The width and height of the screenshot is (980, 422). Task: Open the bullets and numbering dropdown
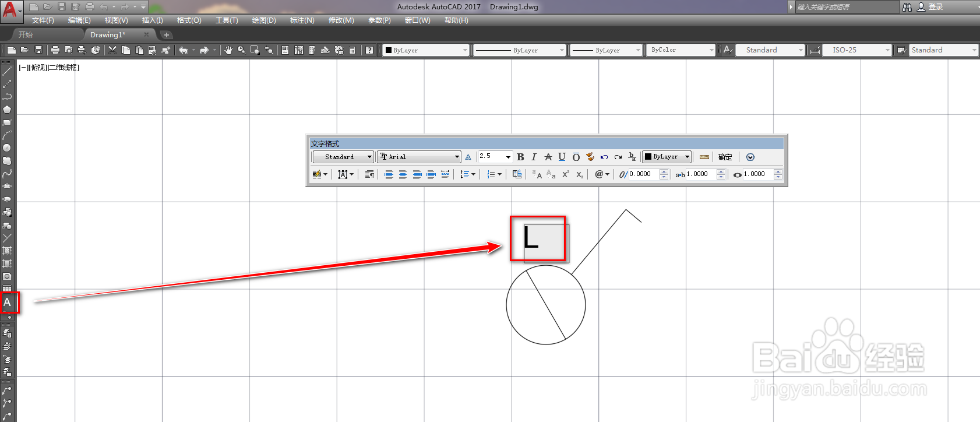pos(494,174)
